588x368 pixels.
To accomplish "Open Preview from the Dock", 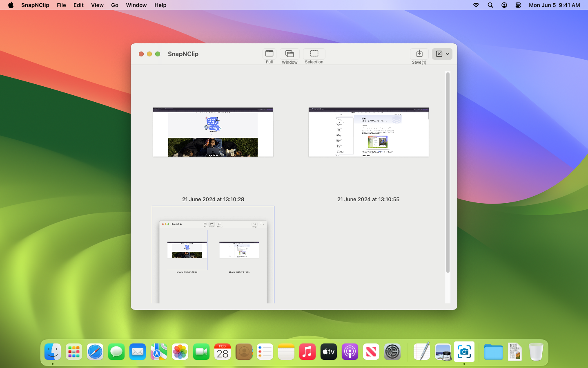I will 443,352.
